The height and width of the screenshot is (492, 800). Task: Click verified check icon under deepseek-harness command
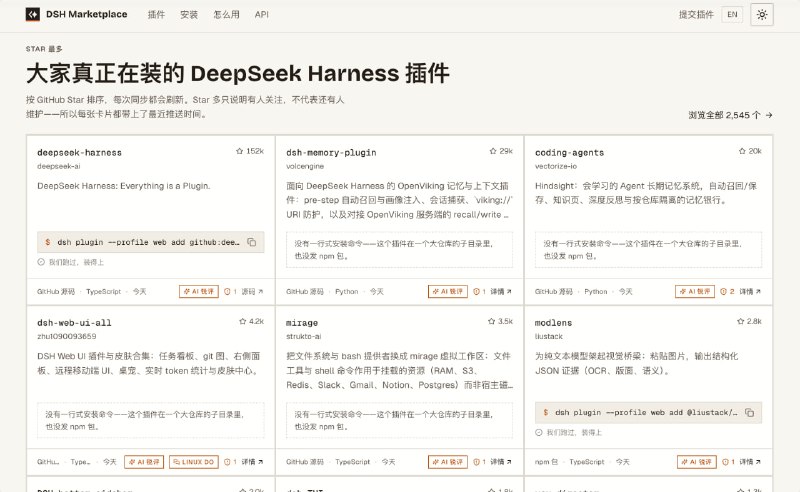41,262
